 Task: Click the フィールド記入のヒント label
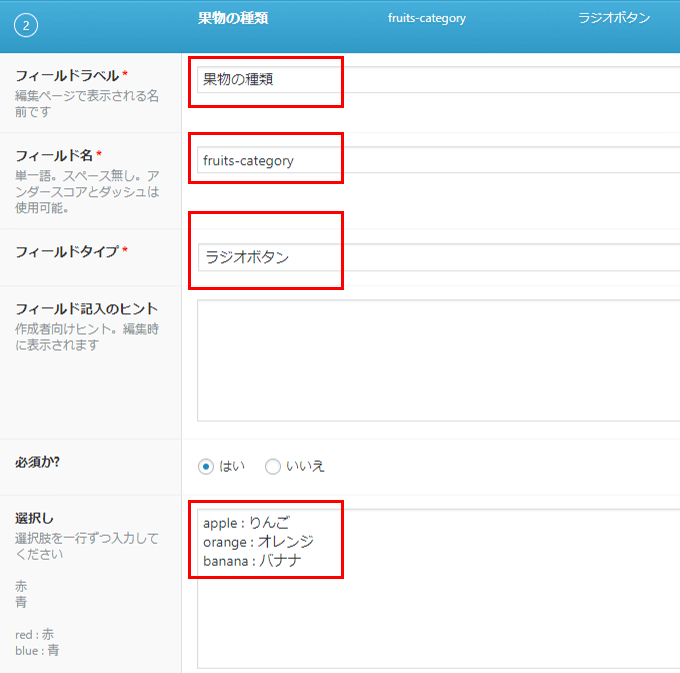(86, 309)
